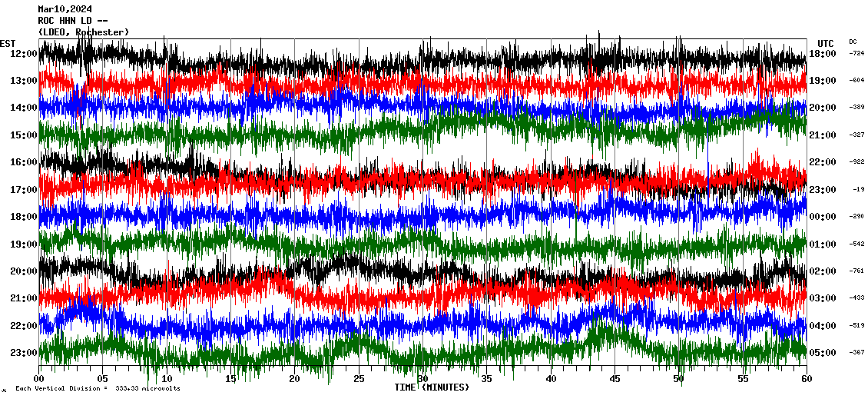Click the DC column header
This screenshot has height=399, width=868.
[853, 42]
